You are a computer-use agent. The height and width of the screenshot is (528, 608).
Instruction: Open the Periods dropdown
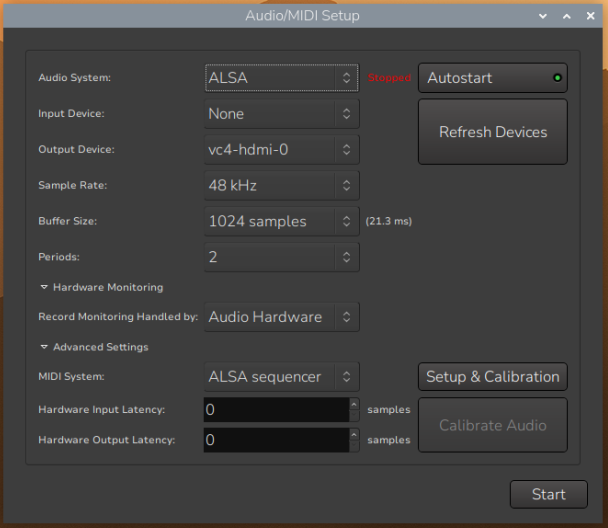click(x=281, y=257)
